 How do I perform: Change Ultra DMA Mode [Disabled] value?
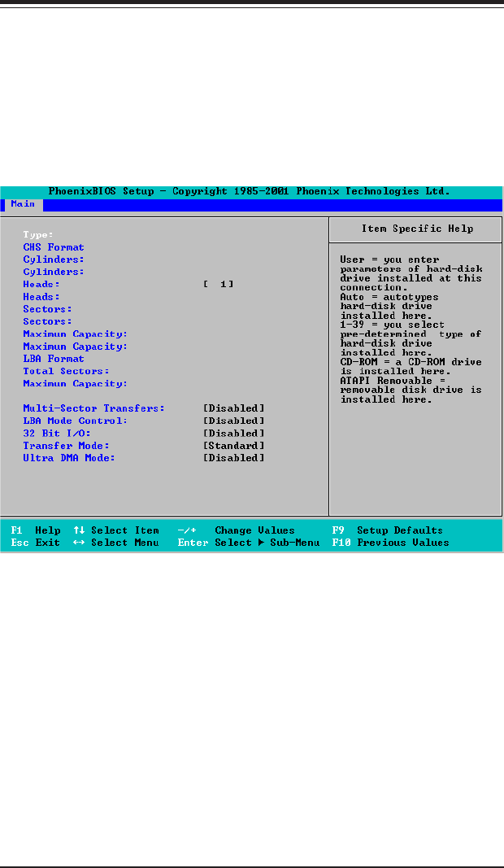click(x=234, y=458)
